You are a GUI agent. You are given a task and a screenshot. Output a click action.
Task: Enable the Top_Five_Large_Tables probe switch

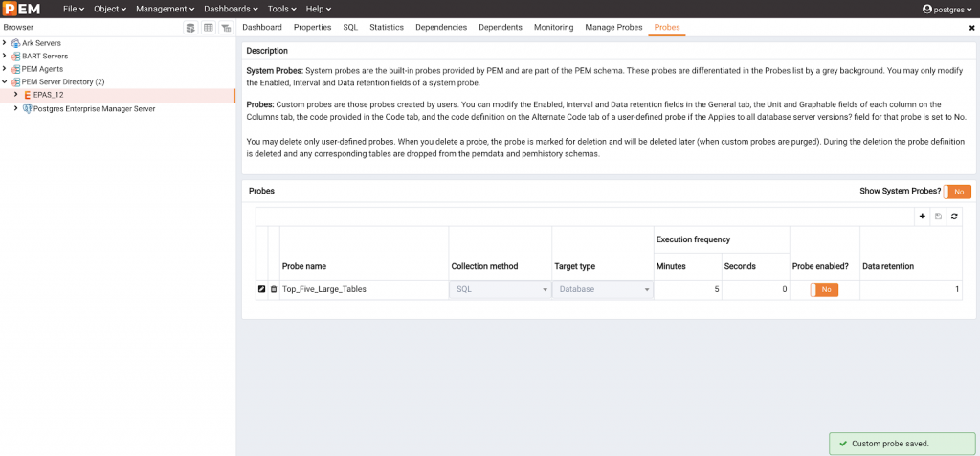(824, 289)
